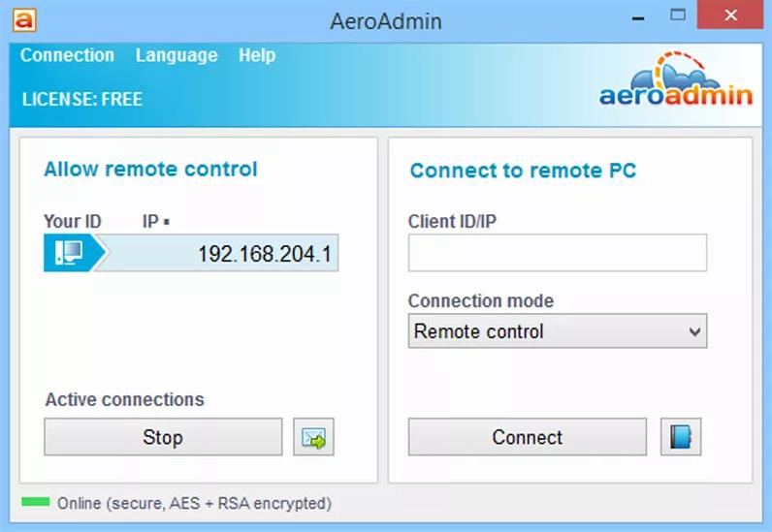Open the Help menu

click(x=257, y=55)
